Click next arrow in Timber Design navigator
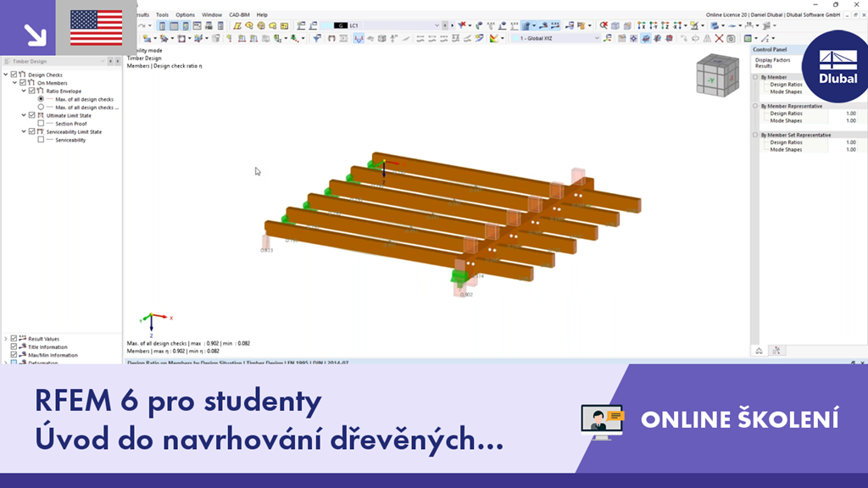 point(117,61)
